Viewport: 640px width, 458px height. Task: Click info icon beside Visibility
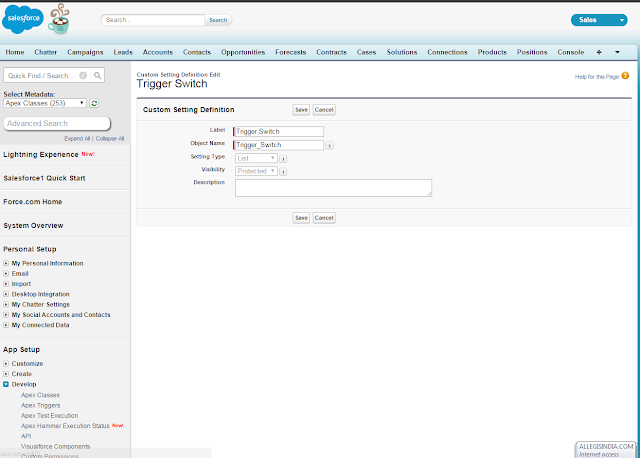(x=283, y=172)
